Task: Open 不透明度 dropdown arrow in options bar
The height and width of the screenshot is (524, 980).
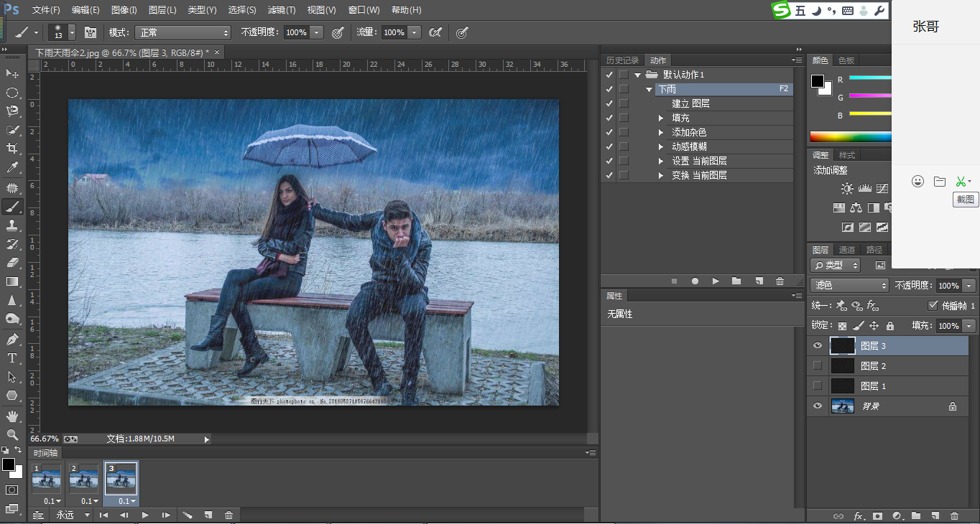Action: click(316, 32)
